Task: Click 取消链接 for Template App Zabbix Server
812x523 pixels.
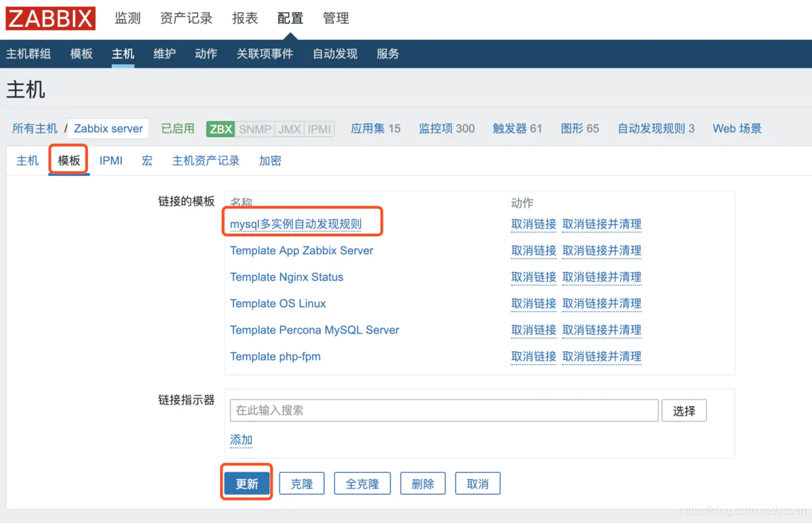Action: (x=534, y=251)
